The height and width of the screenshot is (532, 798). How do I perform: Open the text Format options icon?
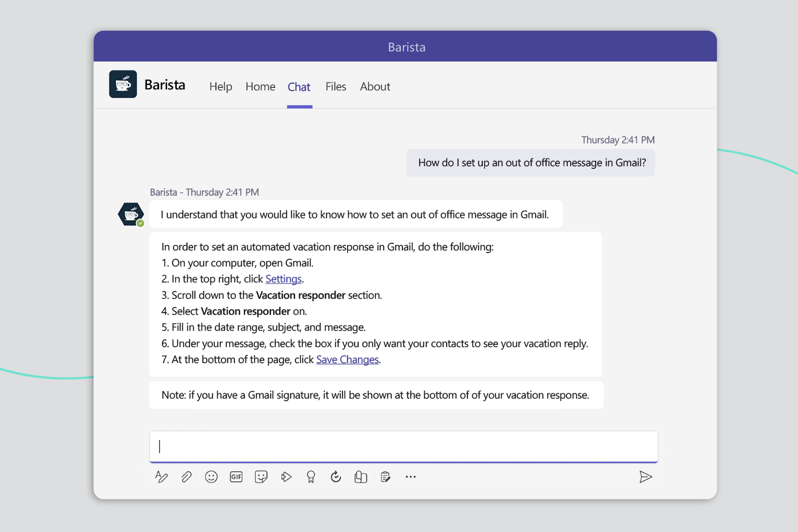(161, 477)
